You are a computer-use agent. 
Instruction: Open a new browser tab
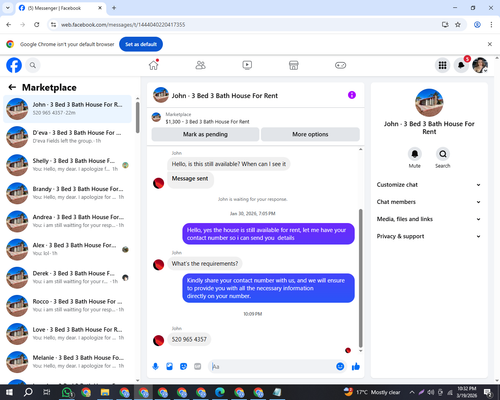pos(114,8)
